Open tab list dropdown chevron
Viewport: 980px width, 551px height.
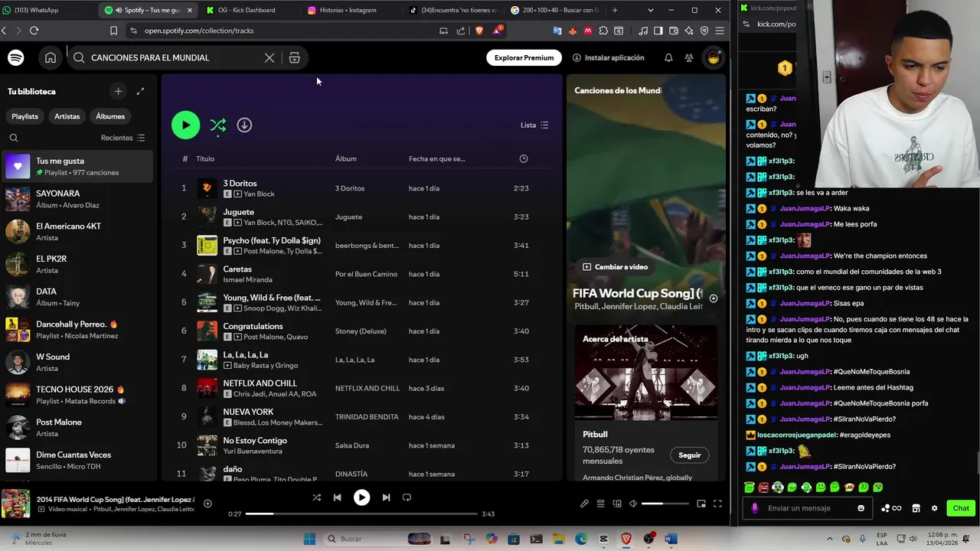coord(651,10)
